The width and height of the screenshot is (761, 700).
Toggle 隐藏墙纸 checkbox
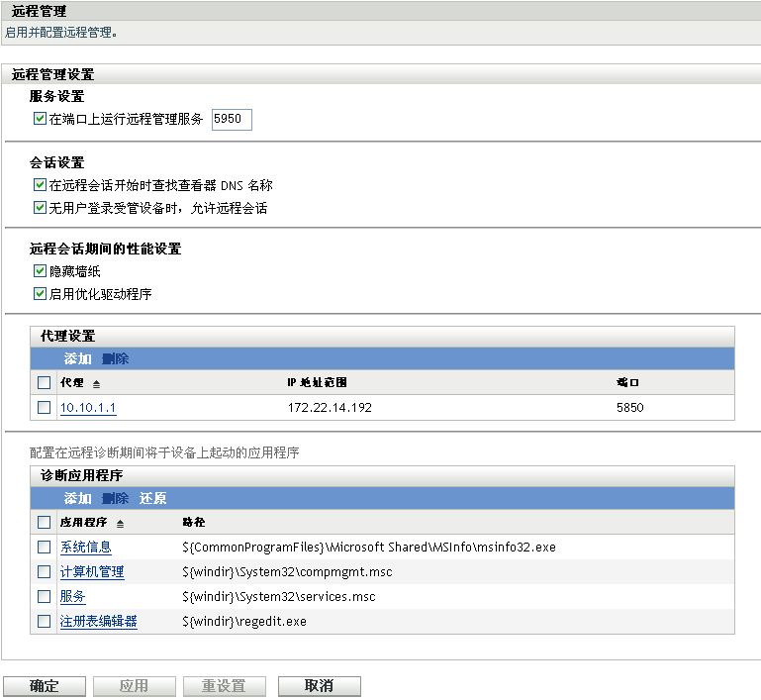coord(40,271)
